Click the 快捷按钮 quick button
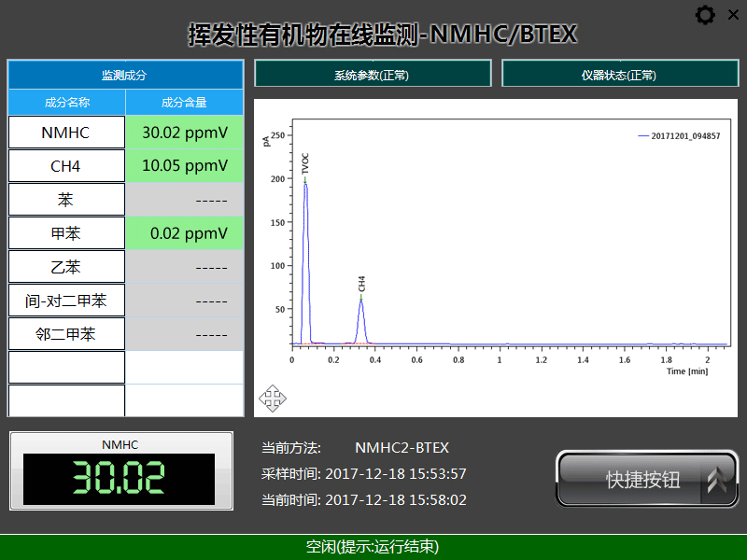The height and width of the screenshot is (560, 747). [x=642, y=480]
